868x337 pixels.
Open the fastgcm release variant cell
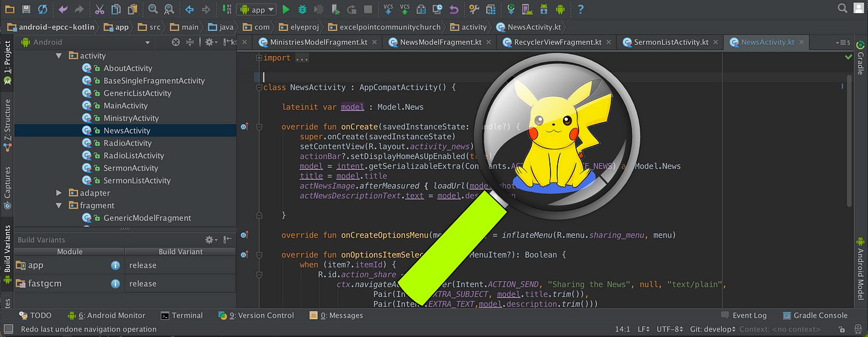pyautogui.click(x=180, y=284)
